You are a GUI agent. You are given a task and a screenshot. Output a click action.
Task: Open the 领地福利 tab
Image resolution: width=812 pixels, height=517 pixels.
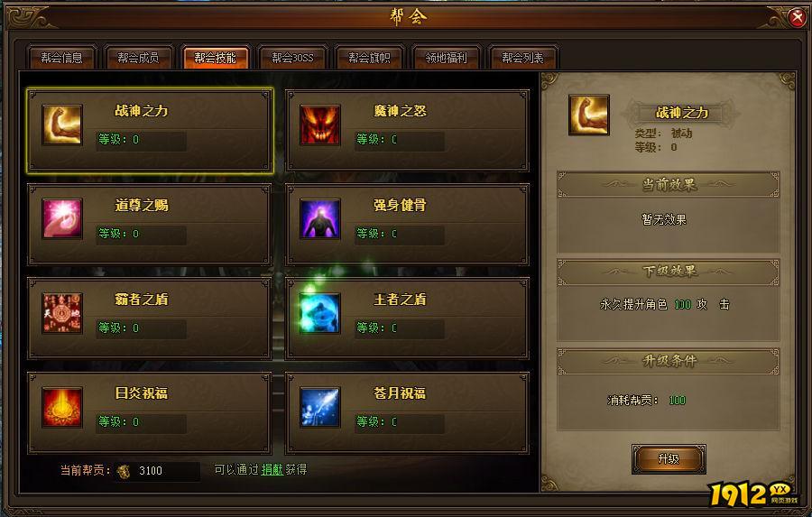click(x=446, y=58)
